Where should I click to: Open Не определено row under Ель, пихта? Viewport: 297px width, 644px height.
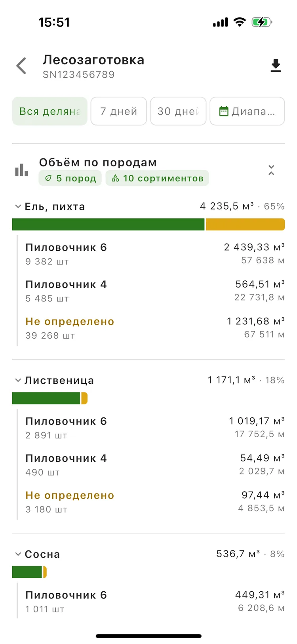pos(155,328)
